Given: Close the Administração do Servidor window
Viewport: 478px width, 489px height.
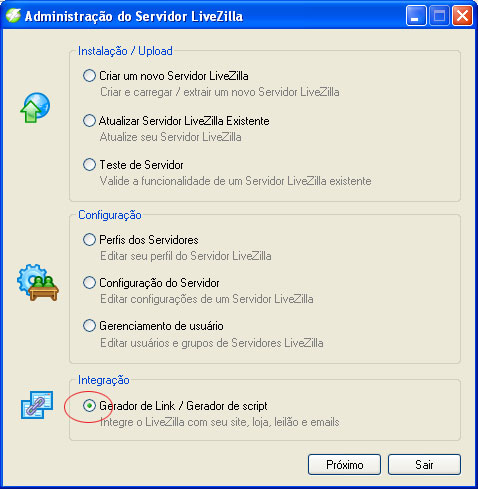Looking at the screenshot, I should click(462, 16).
